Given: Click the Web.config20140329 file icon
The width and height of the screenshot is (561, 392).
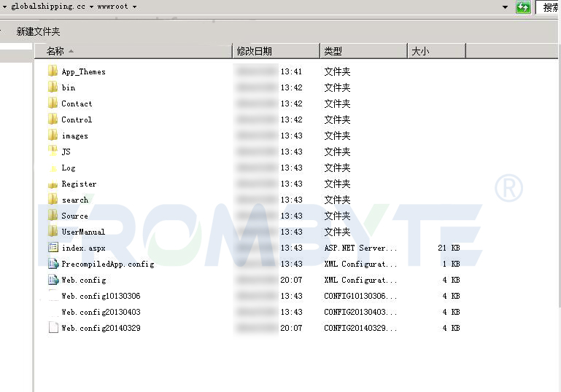Looking at the screenshot, I should 53,328.
